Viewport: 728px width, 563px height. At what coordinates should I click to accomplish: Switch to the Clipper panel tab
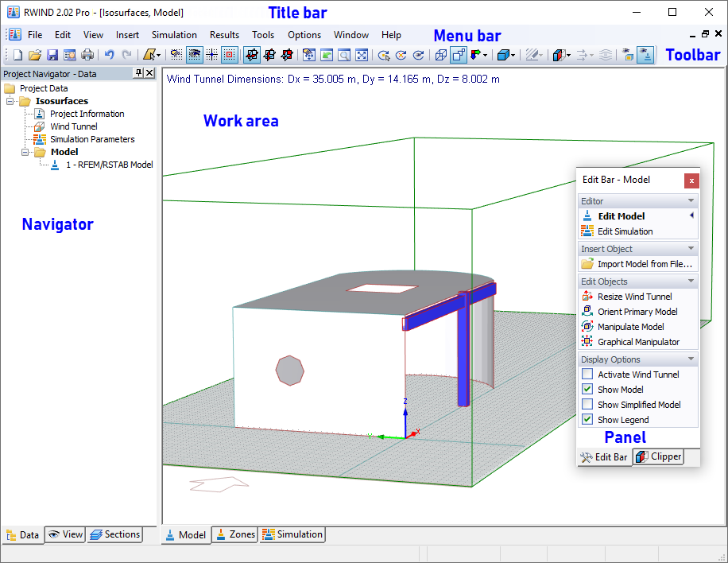[x=658, y=456]
